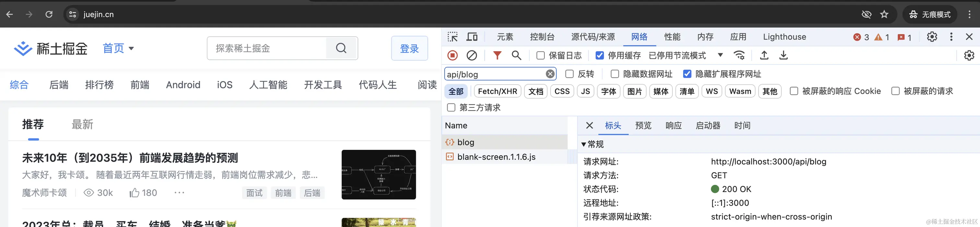Open DevTools settings gear in tab bar
Screen dimensions: 980x227
pos(932,37)
